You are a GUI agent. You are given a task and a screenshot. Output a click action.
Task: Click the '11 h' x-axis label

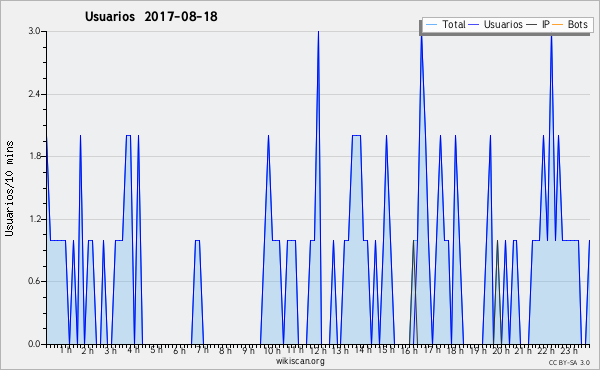coord(295,350)
